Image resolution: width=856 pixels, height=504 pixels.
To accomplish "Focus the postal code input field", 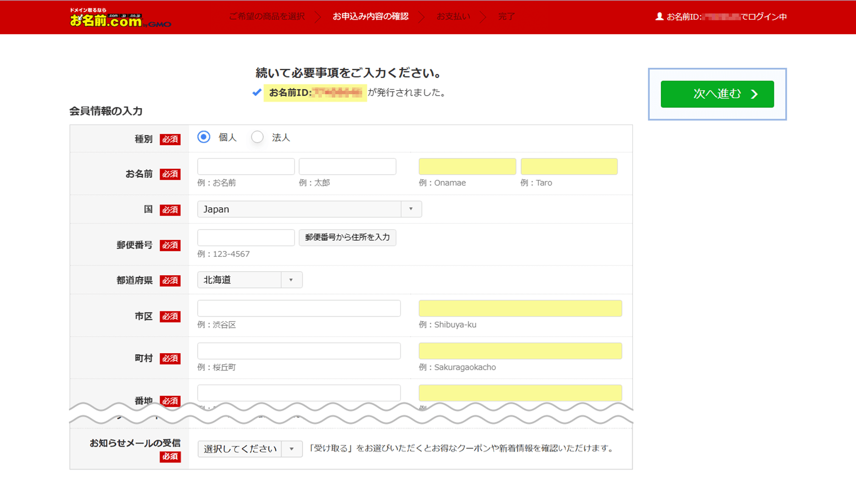I will (246, 237).
